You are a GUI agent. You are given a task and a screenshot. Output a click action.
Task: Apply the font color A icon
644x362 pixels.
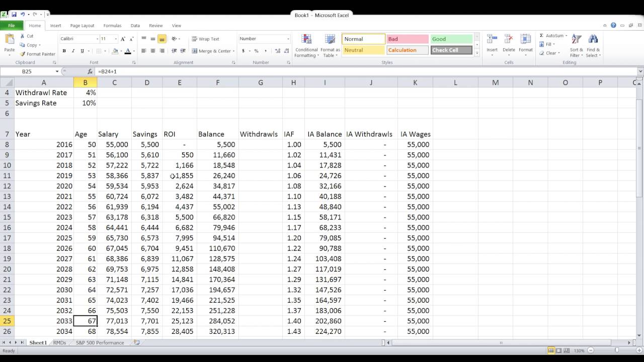pos(127,51)
